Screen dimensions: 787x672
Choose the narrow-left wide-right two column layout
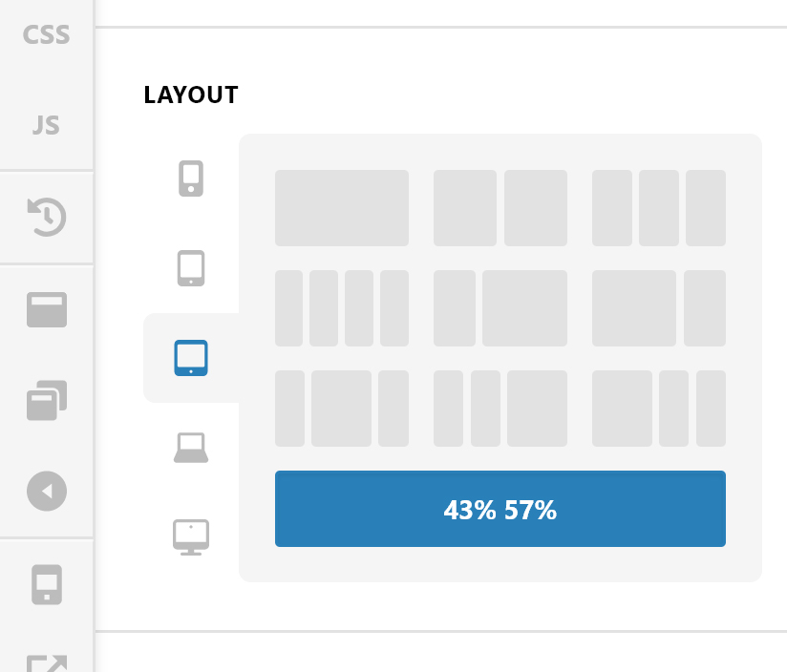point(500,308)
